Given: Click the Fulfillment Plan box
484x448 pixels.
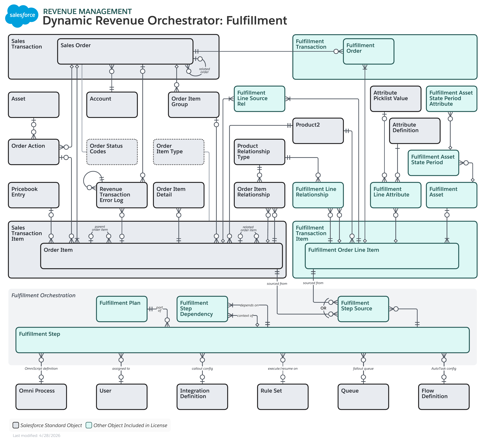Looking at the screenshot, I should [x=122, y=309].
